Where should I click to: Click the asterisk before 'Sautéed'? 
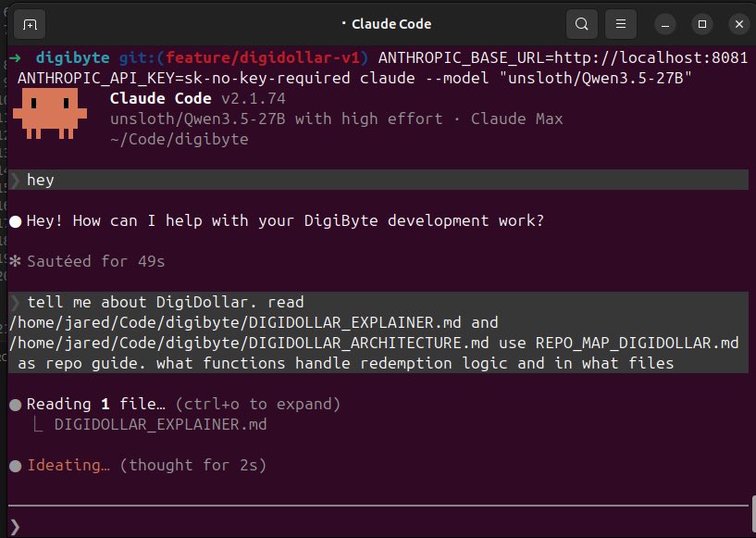tap(15, 261)
